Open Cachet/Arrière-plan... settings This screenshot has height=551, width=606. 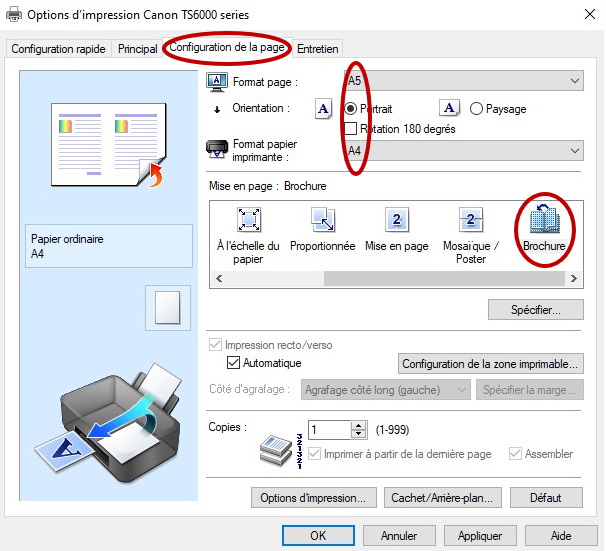[x=443, y=498]
